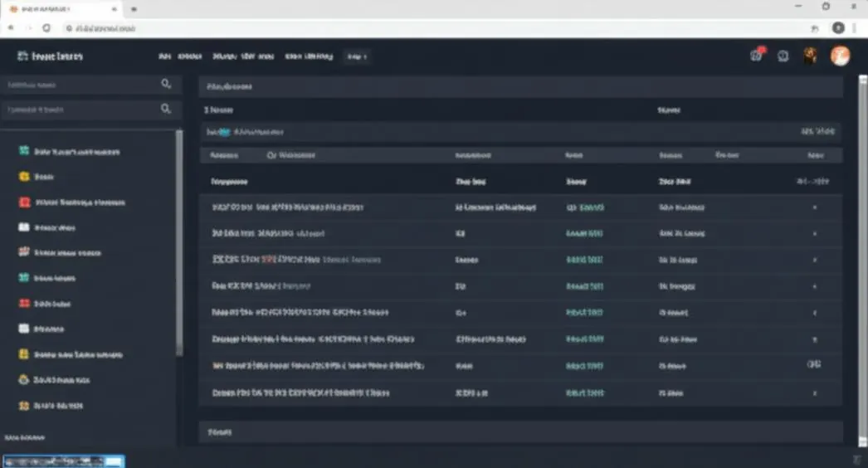
Task: Click the magnifier in second sidebar search box
Action: pos(165,109)
